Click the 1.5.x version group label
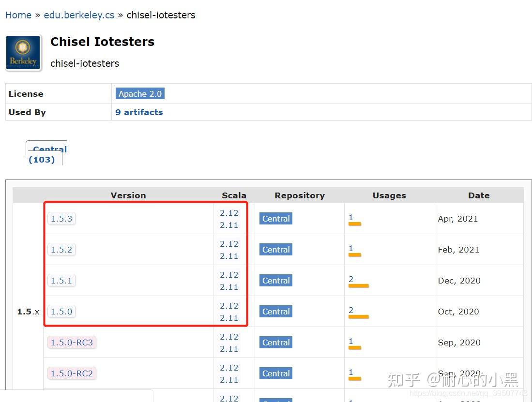The image size is (532, 402). pyautogui.click(x=28, y=312)
